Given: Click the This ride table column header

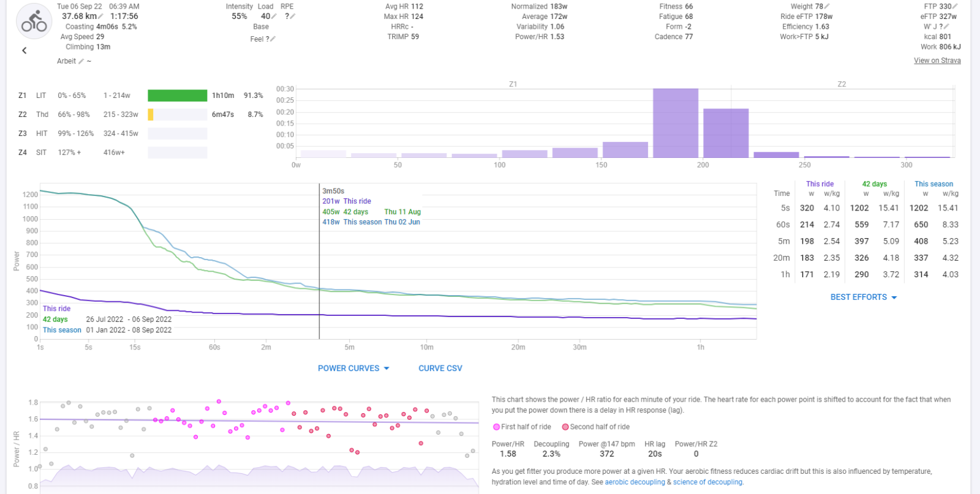Looking at the screenshot, I should pos(820,184).
